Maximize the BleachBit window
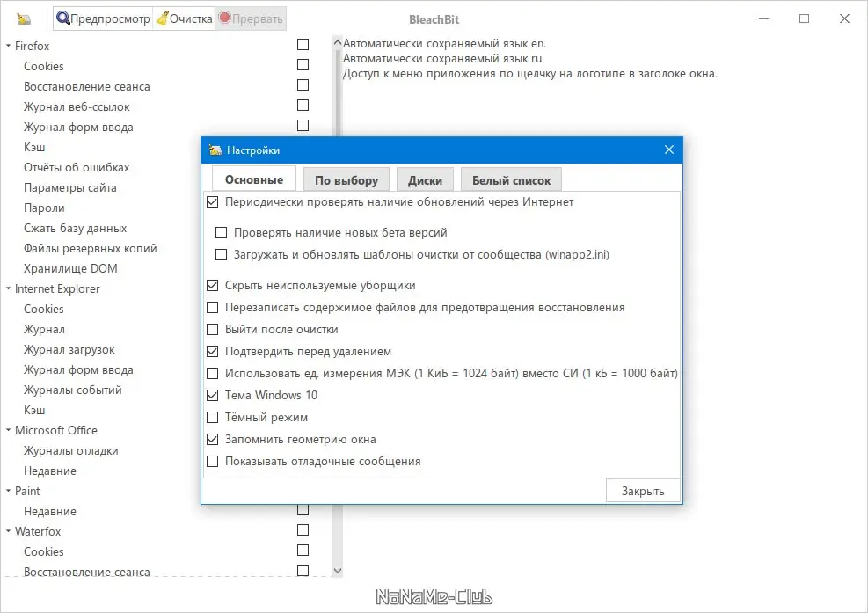Viewport: 868px width, 613px height. 805,18
